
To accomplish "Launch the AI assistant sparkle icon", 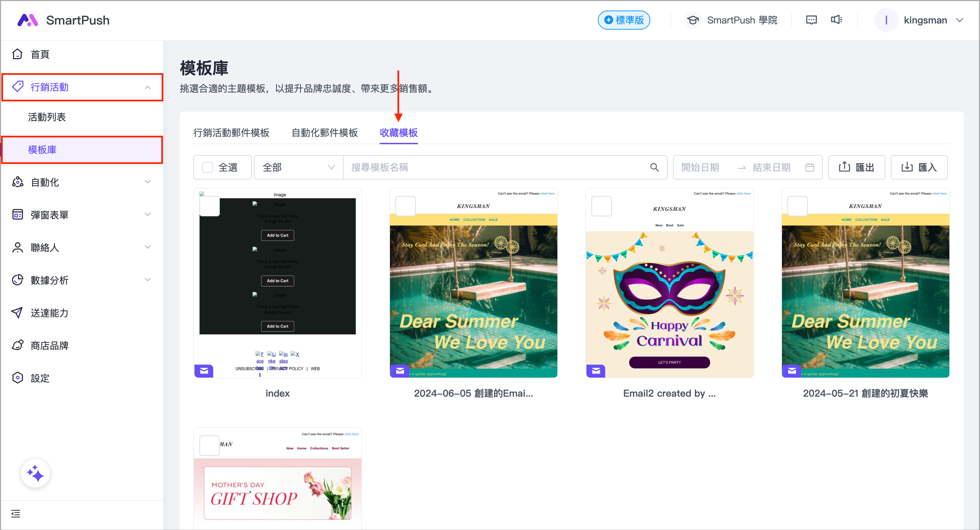I will tap(35, 473).
